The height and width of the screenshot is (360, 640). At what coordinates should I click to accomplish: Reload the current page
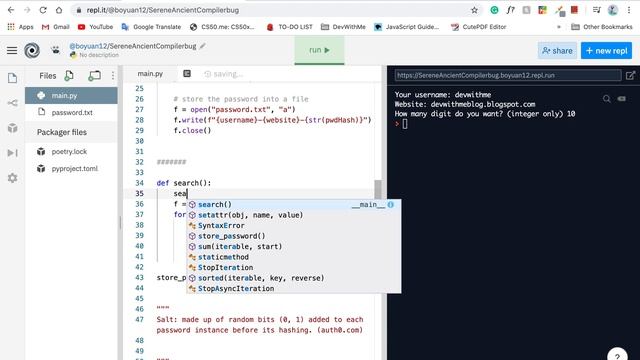[43, 10]
